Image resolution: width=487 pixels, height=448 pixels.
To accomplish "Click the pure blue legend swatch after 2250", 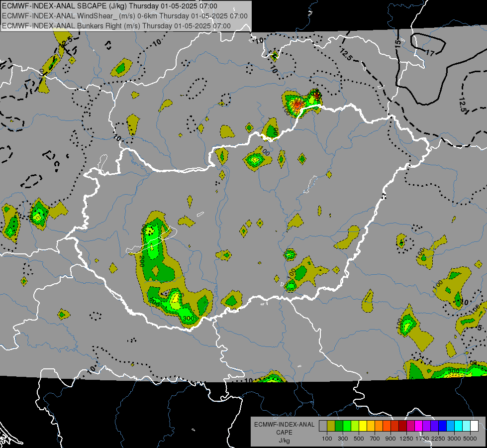I will pyautogui.click(x=443, y=426).
